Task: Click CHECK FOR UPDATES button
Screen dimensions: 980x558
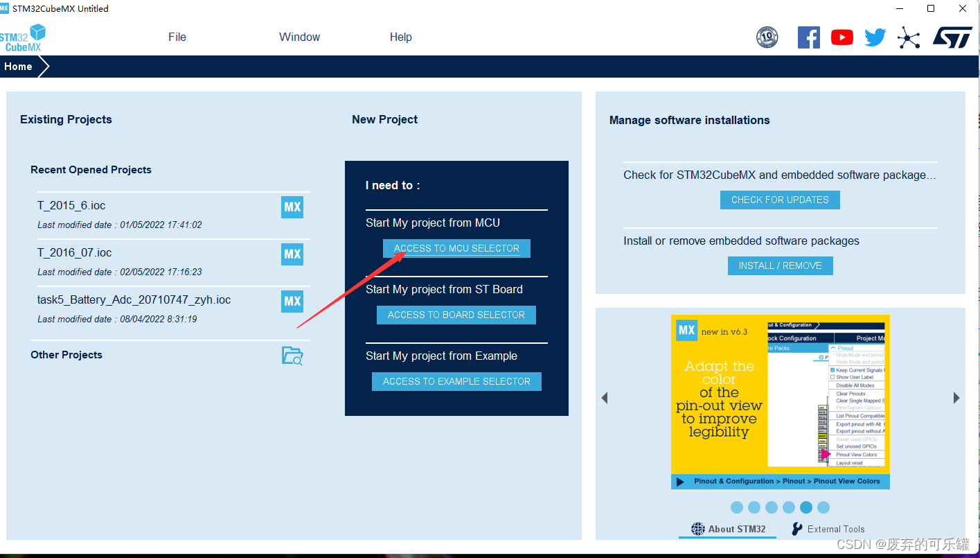Action: 780,200
